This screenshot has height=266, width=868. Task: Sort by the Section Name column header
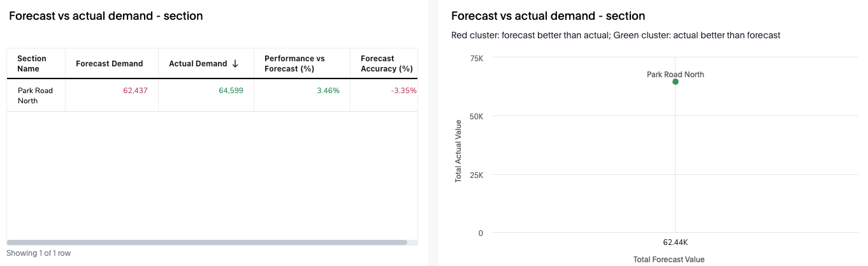(32, 64)
